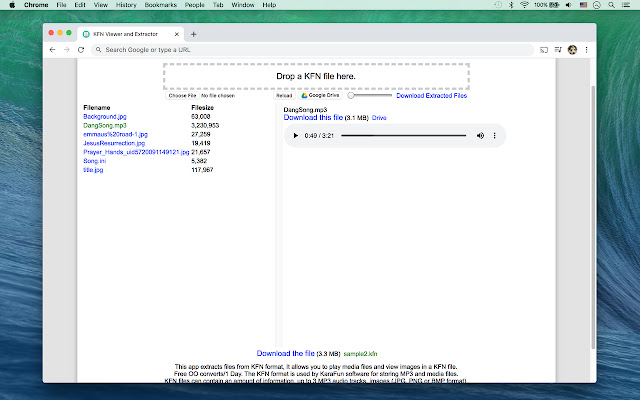Reload the page with the refresh icon
Image resolution: width=640 pixels, height=400 pixels.
(x=81, y=50)
